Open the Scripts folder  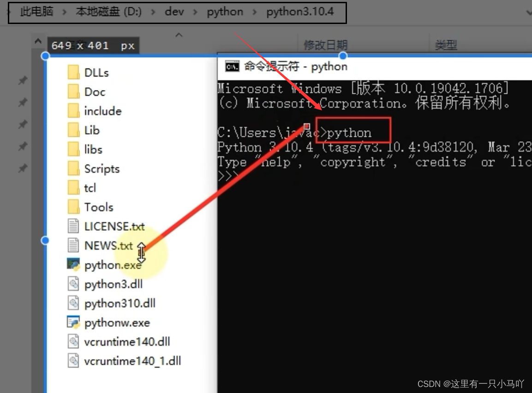pyautogui.click(x=102, y=169)
